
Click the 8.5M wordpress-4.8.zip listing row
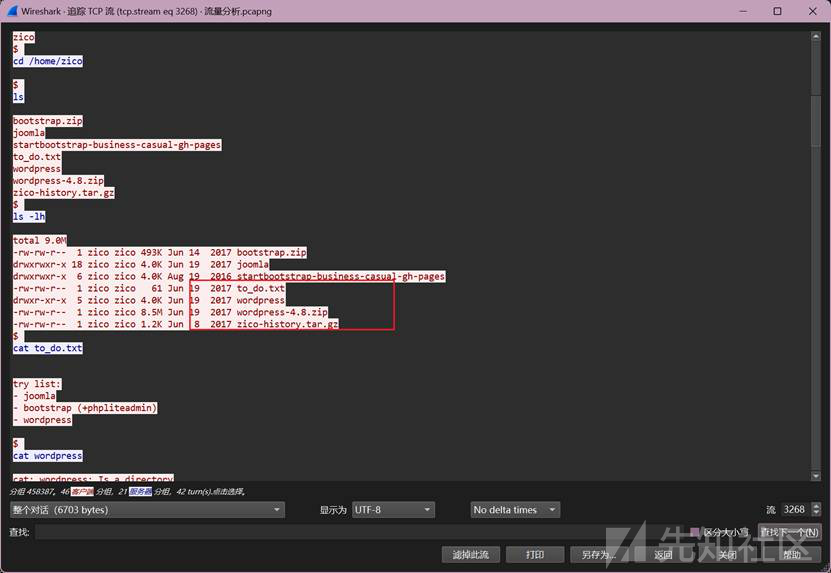tap(170, 312)
